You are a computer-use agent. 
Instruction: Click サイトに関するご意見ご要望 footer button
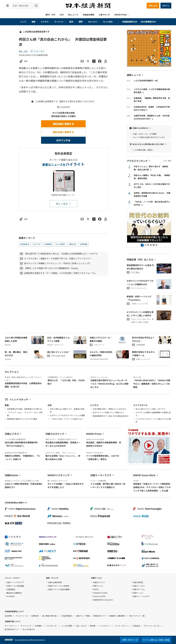(156, 640)
